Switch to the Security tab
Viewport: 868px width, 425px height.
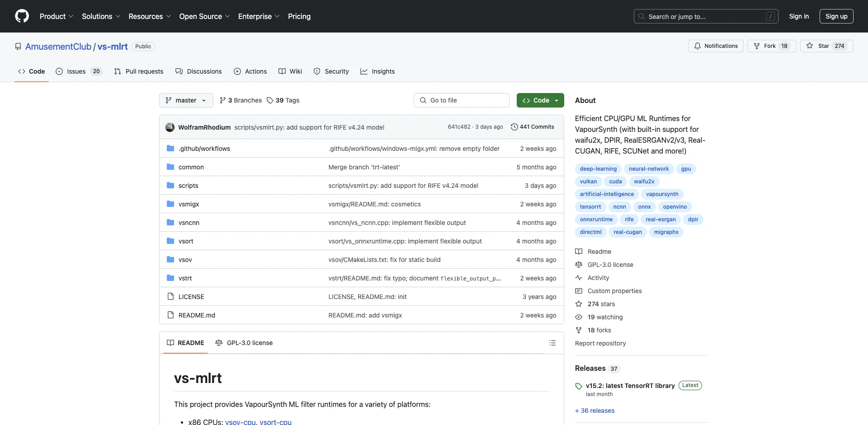coord(331,71)
